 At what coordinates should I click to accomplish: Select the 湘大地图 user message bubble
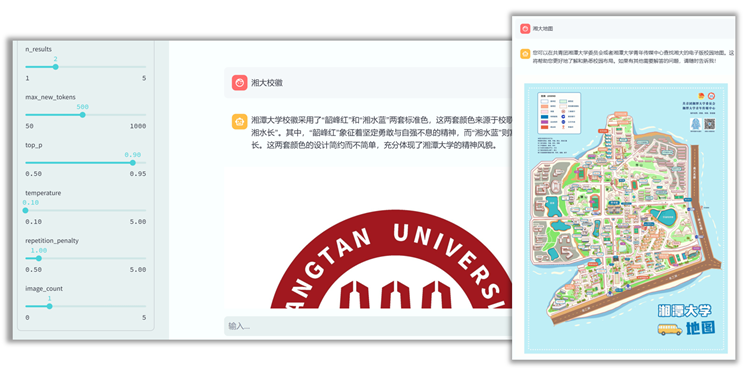[x=623, y=28]
